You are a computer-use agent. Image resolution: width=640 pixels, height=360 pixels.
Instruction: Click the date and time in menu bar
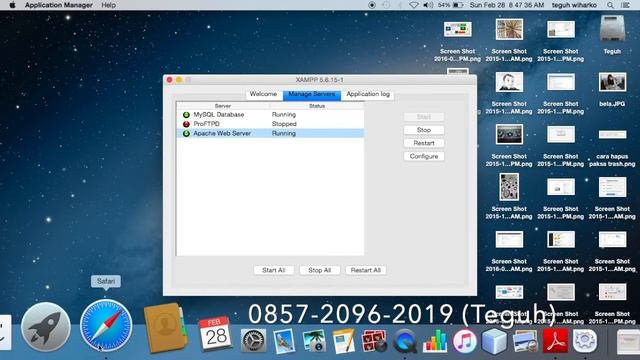click(x=507, y=5)
